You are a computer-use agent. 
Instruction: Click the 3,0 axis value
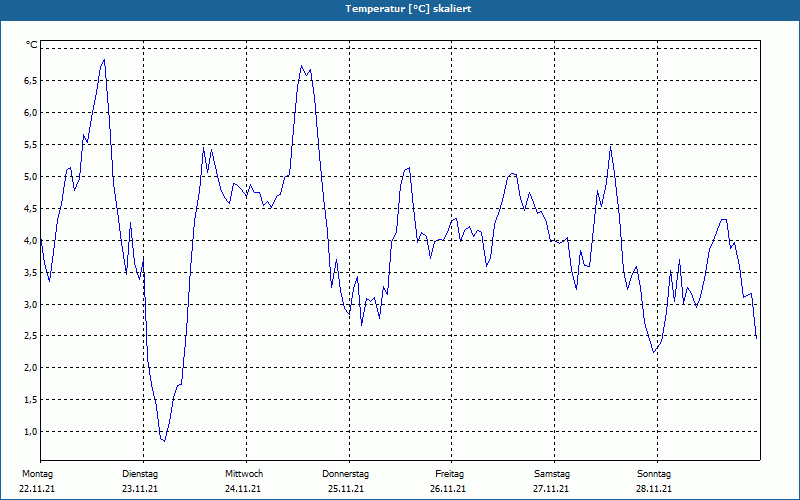click(x=31, y=304)
